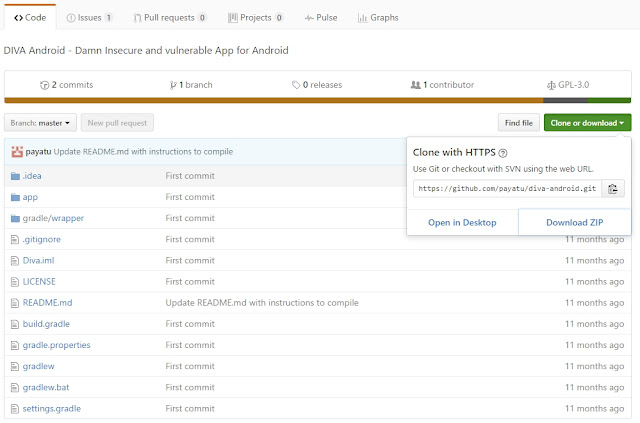Click the repository description text
Viewport: 640px width, 423px height.
(146, 51)
